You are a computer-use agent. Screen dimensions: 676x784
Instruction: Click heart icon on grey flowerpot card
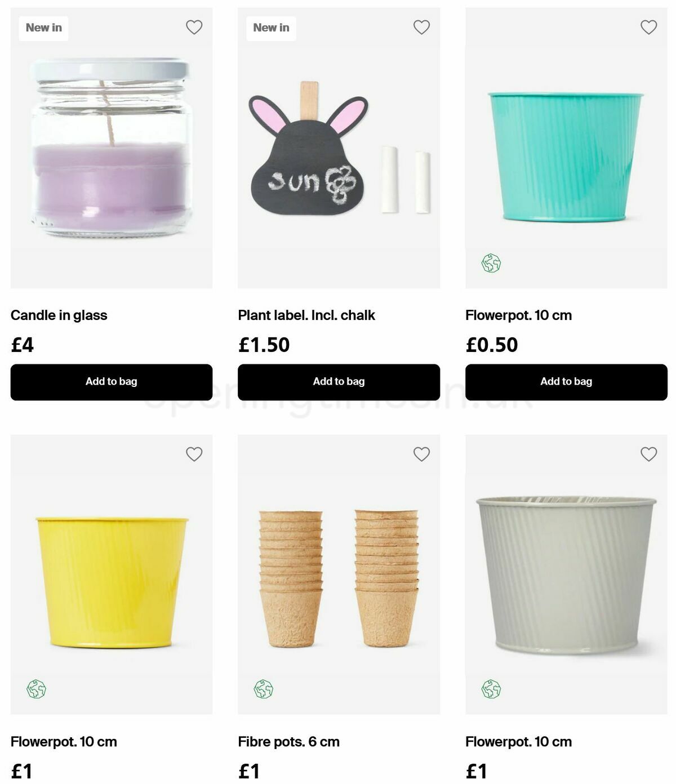(649, 454)
